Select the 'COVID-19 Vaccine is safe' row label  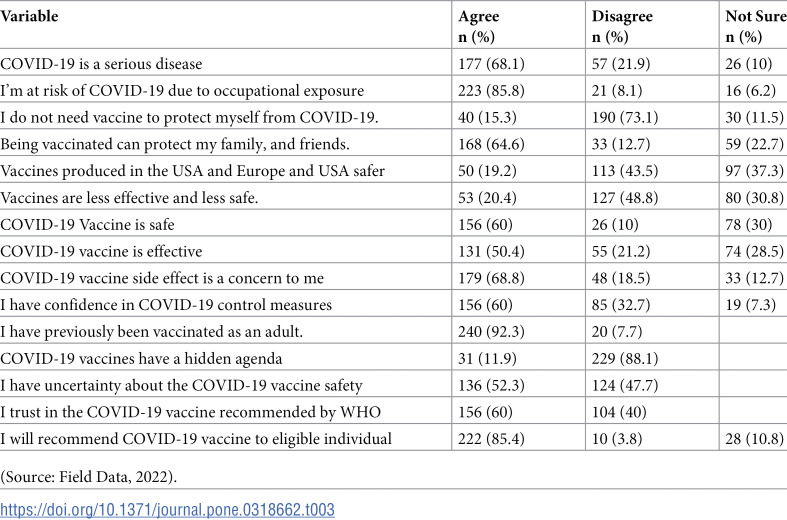(87, 225)
